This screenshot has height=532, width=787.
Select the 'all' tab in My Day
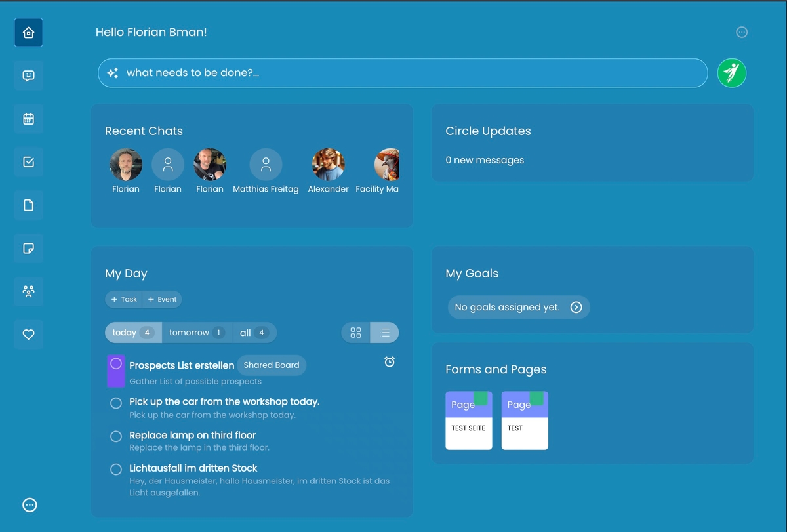253,333
